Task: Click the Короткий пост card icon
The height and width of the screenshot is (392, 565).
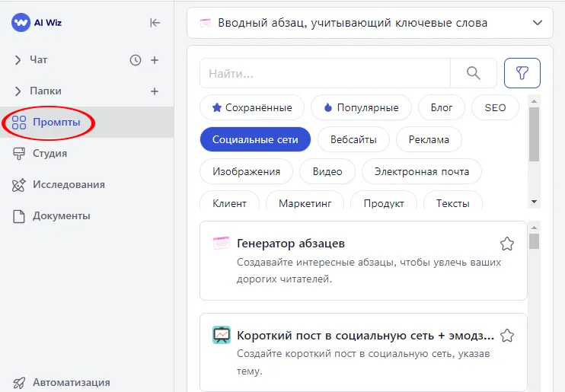Action: pyautogui.click(x=222, y=335)
